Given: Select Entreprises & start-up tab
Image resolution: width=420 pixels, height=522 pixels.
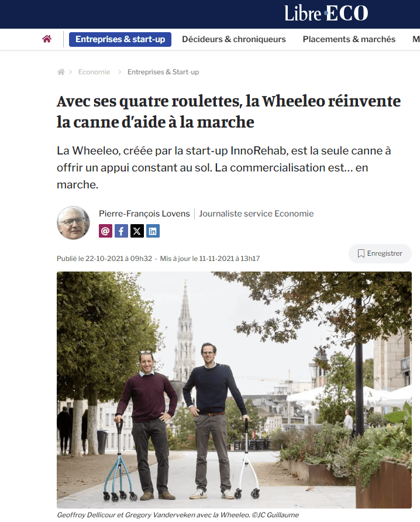Looking at the screenshot, I should (120, 39).
